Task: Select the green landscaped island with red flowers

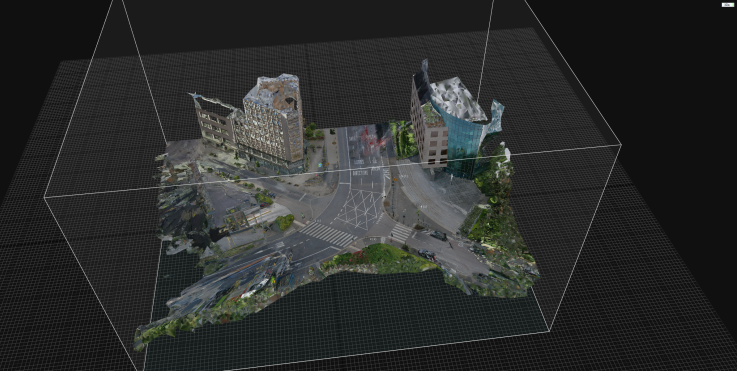Action: coord(376,258)
